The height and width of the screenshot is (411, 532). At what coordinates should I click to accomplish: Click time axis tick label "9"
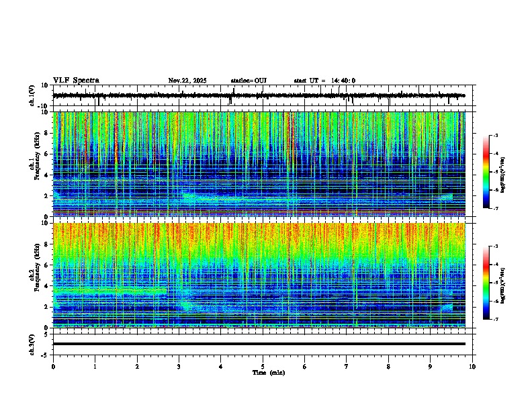coord(430,367)
